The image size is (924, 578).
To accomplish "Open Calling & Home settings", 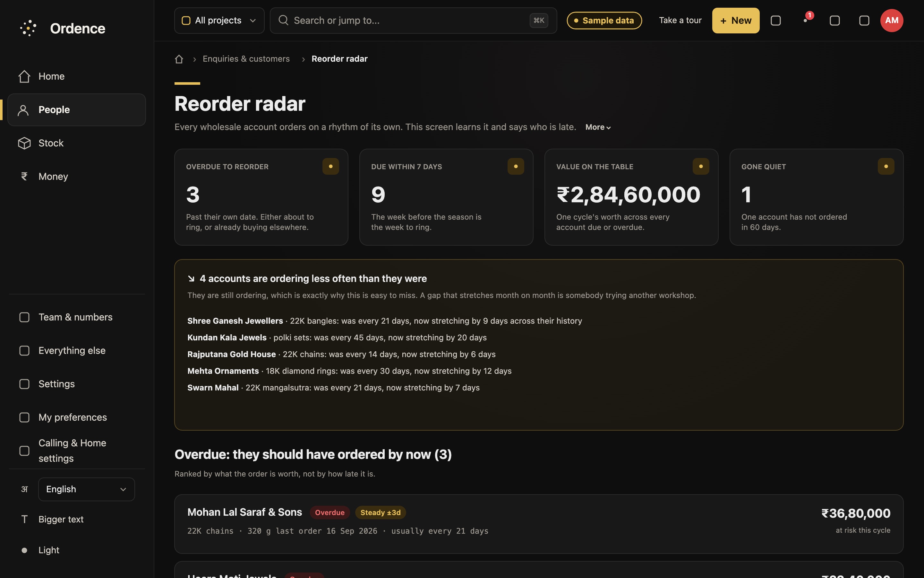I will pyautogui.click(x=76, y=451).
